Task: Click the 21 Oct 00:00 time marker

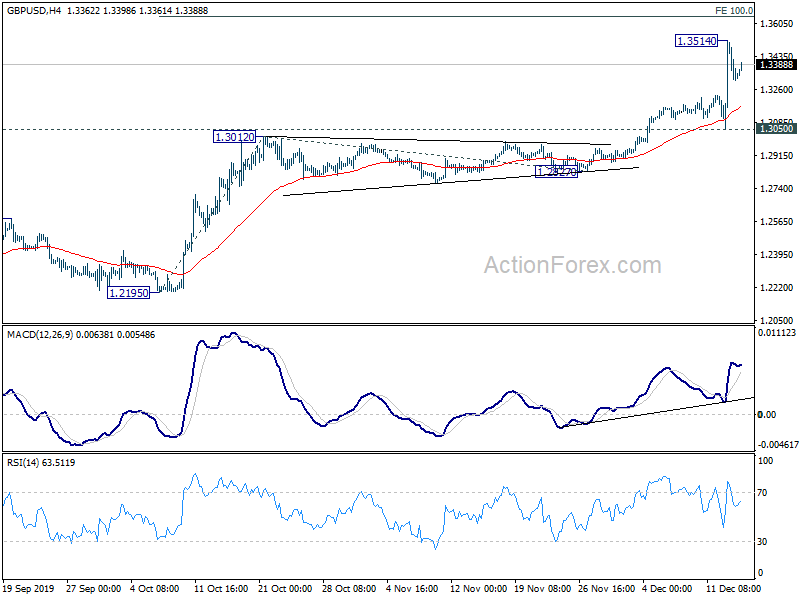Action: click(285, 588)
